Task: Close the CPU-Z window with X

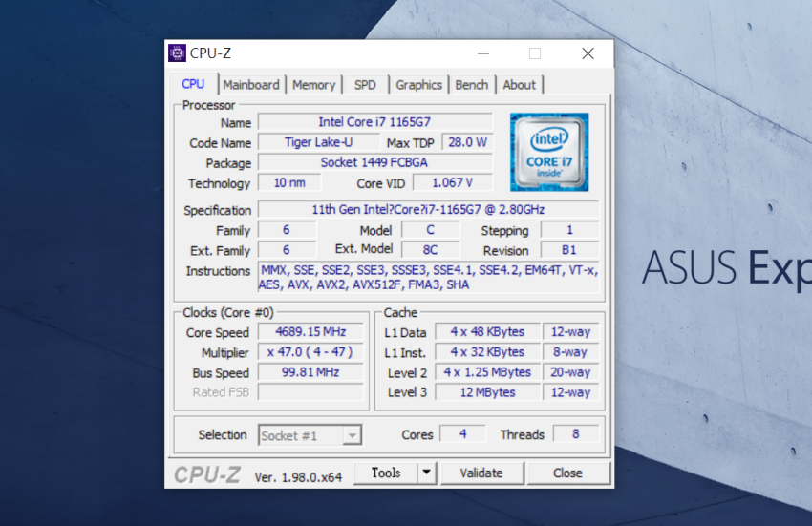Action: coord(588,53)
